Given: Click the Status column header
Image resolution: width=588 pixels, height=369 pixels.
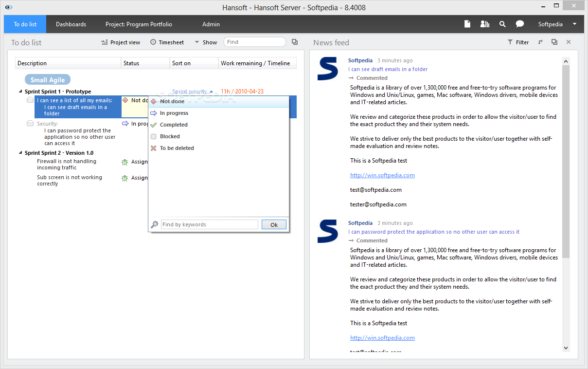Looking at the screenshot, I should click(145, 63).
